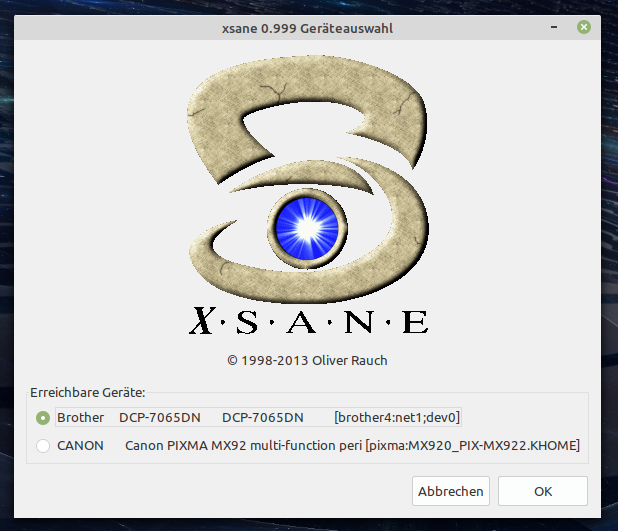
Task: Click the XSANE eye logo image
Action: coord(308,196)
